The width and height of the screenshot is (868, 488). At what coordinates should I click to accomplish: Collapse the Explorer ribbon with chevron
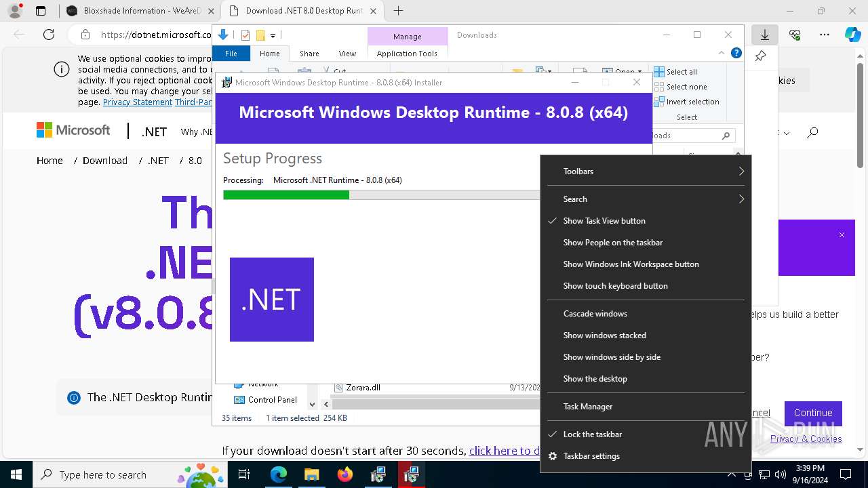click(721, 53)
